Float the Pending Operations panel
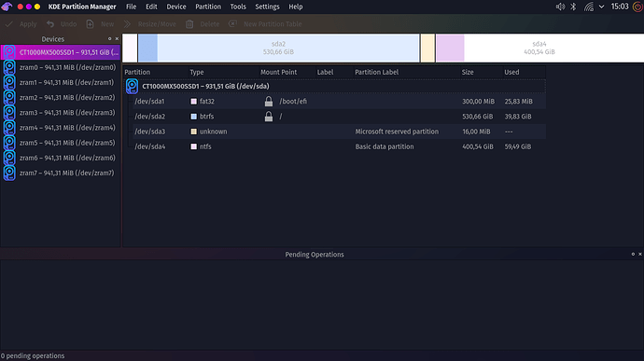The height and width of the screenshot is (361, 644). [x=633, y=255]
